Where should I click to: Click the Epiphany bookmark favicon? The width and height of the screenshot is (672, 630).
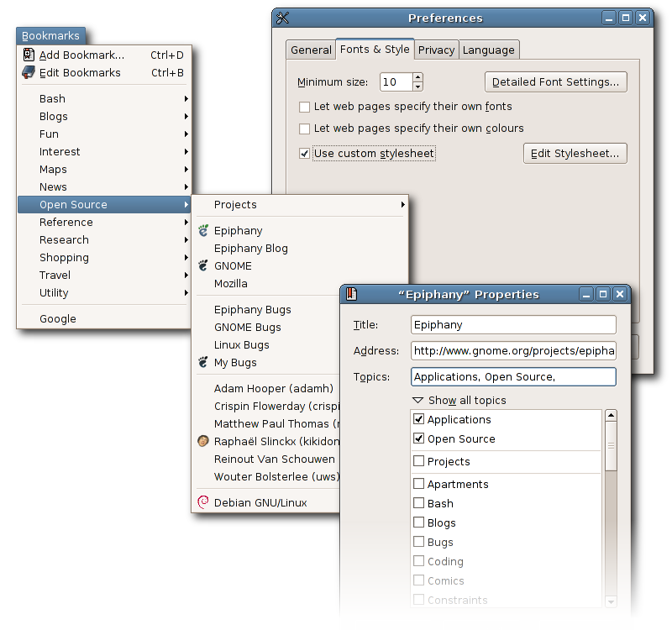click(x=203, y=230)
